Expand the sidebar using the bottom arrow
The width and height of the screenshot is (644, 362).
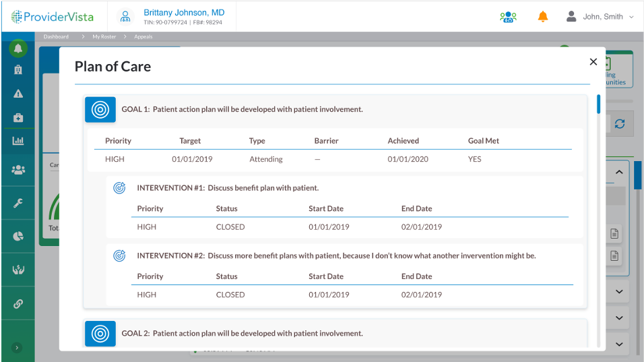(x=18, y=348)
